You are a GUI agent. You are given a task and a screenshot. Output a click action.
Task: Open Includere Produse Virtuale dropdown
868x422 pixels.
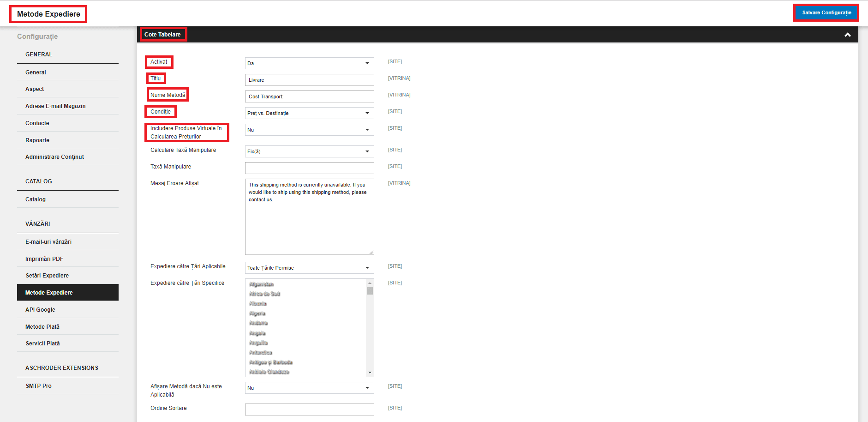(309, 130)
